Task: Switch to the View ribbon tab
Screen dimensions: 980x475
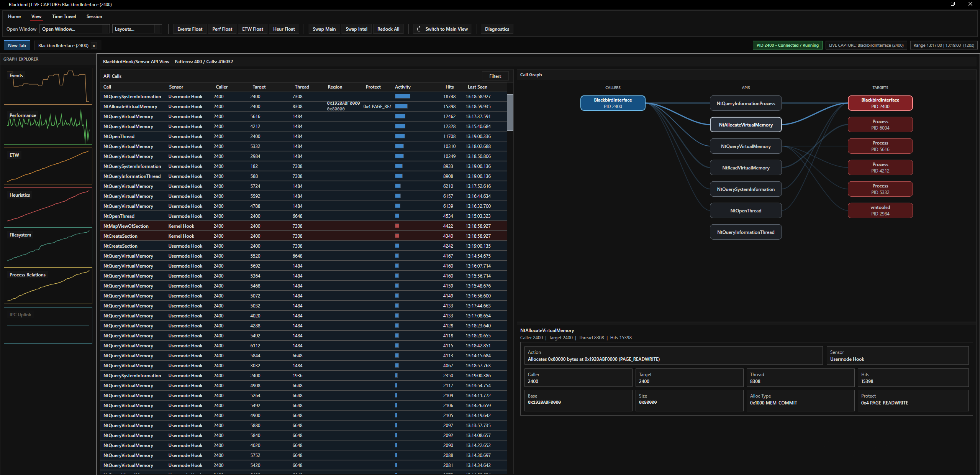Action: tap(36, 16)
